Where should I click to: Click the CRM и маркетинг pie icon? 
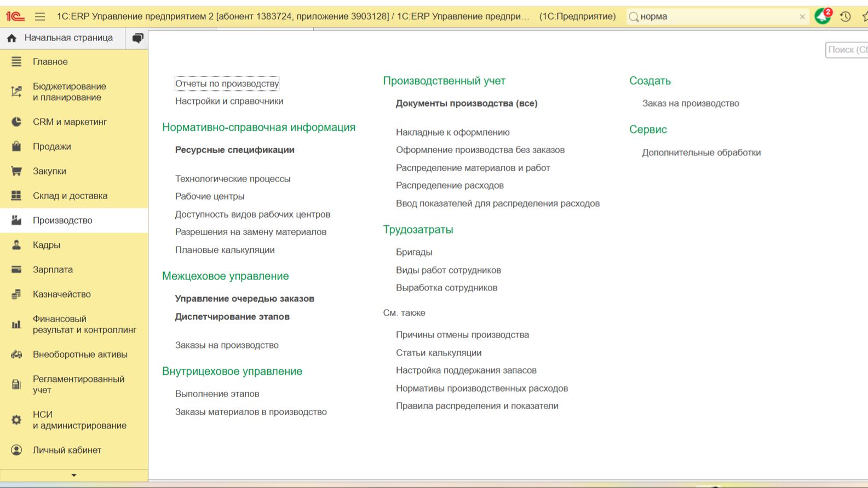click(16, 122)
